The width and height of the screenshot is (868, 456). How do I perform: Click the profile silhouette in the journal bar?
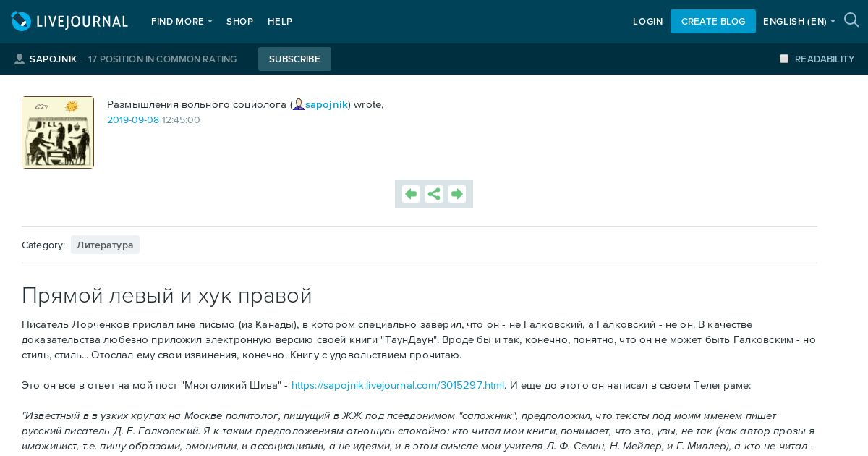coord(20,59)
